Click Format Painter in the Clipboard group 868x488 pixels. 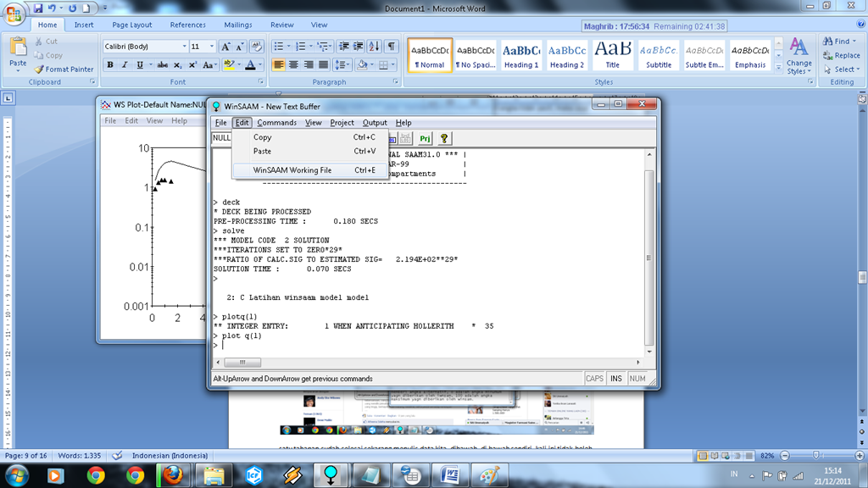point(64,69)
